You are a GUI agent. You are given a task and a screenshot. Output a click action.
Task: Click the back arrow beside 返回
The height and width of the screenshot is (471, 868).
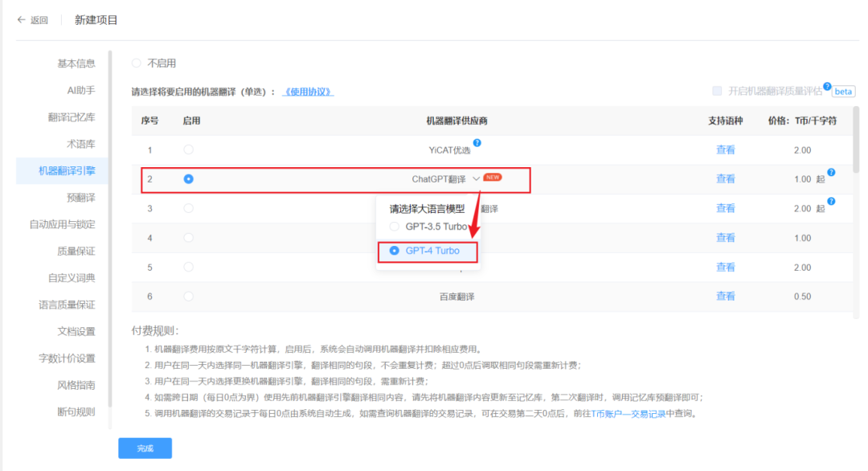(21, 18)
